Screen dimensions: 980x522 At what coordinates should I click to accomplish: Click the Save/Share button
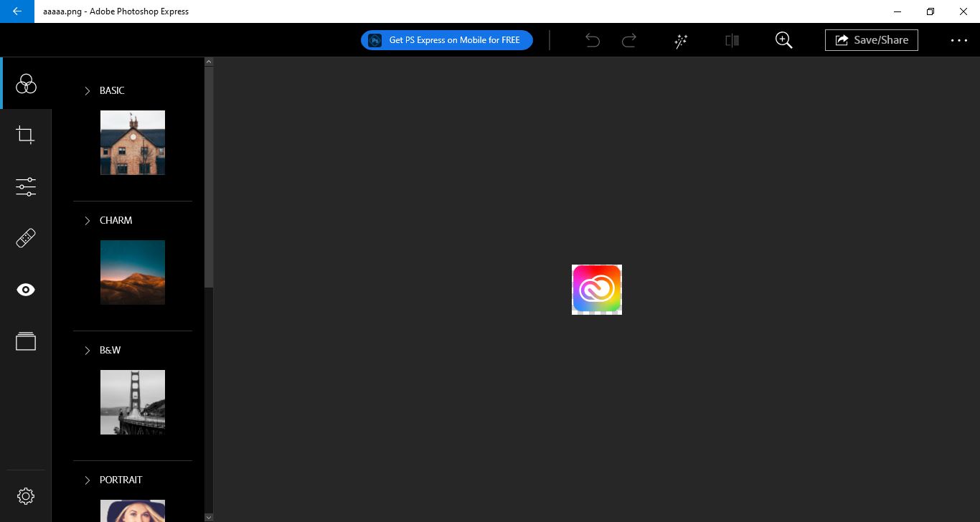[x=872, y=40]
